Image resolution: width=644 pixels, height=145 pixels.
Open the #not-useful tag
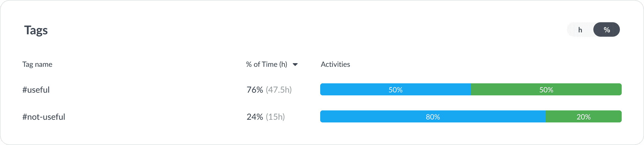coord(44,117)
